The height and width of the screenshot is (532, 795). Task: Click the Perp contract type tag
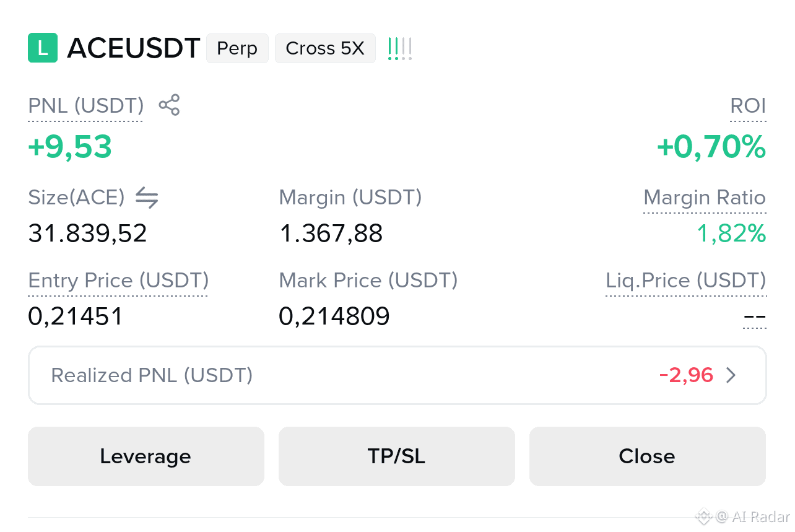pyautogui.click(x=237, y=48)
